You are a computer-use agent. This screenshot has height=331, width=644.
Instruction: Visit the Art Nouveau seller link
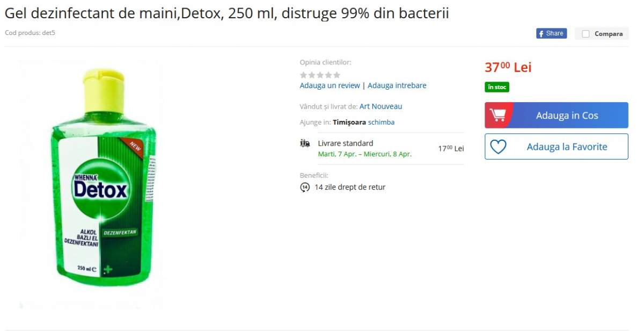point(380,106)
